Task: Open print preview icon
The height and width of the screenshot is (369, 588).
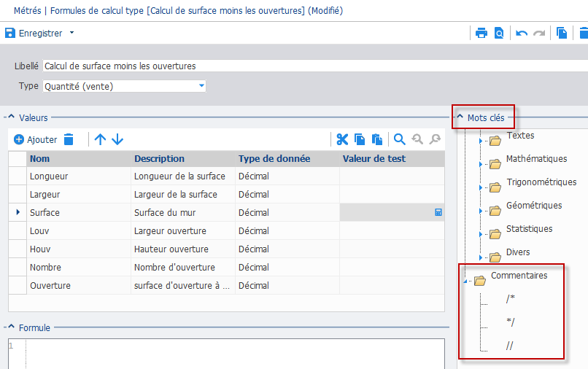Action: click(499, 34)
